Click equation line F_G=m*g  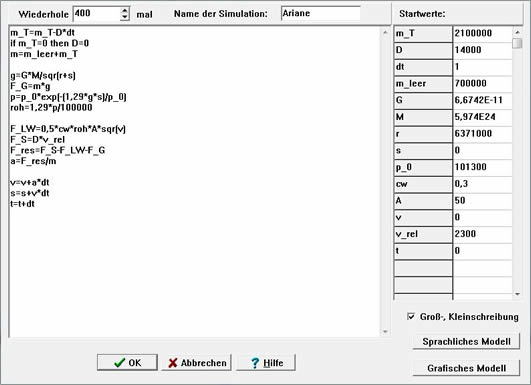tap(30, 86)
